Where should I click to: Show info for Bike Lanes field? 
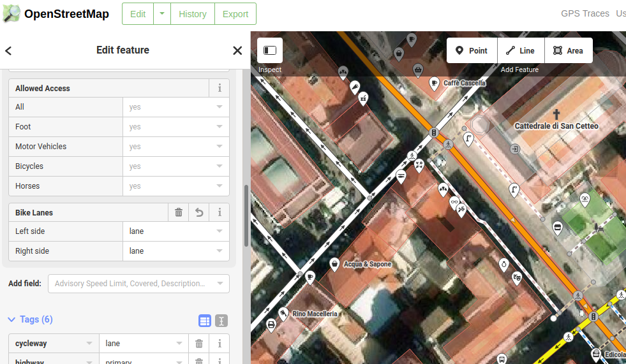[219, 212]
